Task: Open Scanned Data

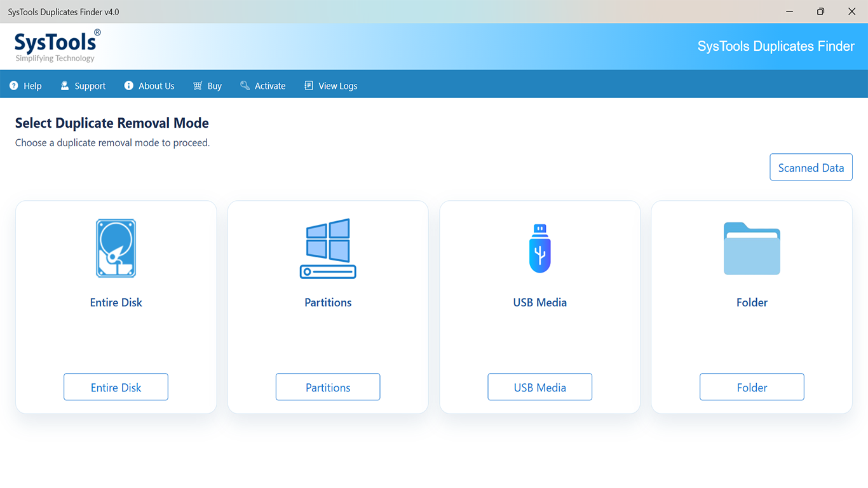Action: click(811, 167)
